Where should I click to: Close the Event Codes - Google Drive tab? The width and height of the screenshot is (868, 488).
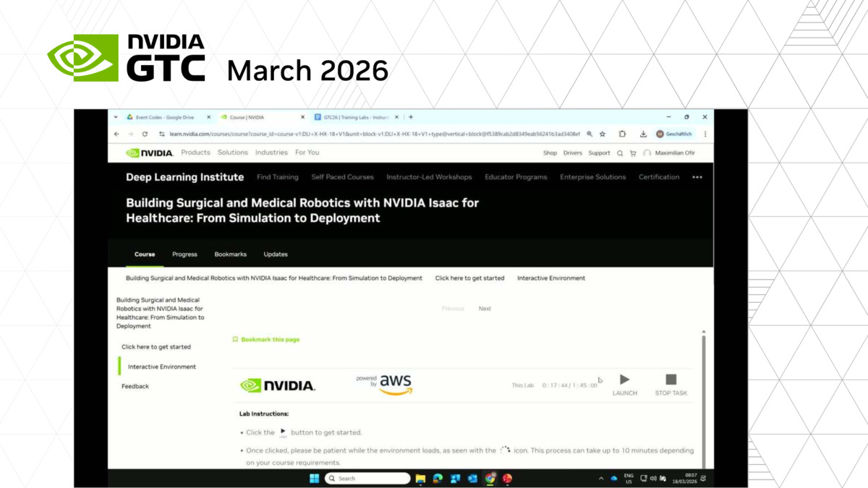(x=209, y=117)
